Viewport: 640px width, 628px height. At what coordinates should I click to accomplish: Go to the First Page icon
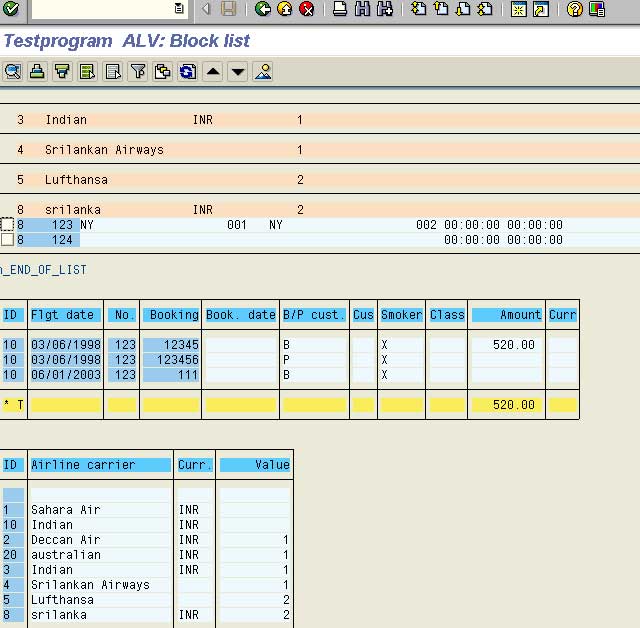pyautogui.click(x=418, y=9)
